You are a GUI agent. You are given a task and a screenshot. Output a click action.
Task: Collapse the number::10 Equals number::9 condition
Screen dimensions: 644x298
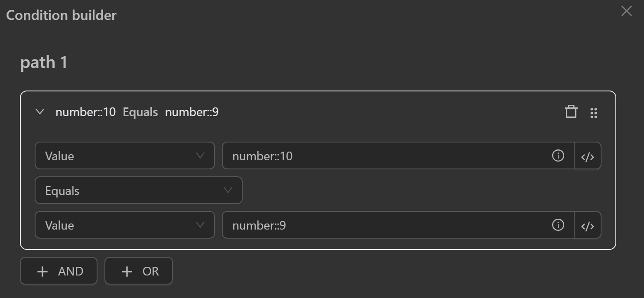click(x=39, y=112)
